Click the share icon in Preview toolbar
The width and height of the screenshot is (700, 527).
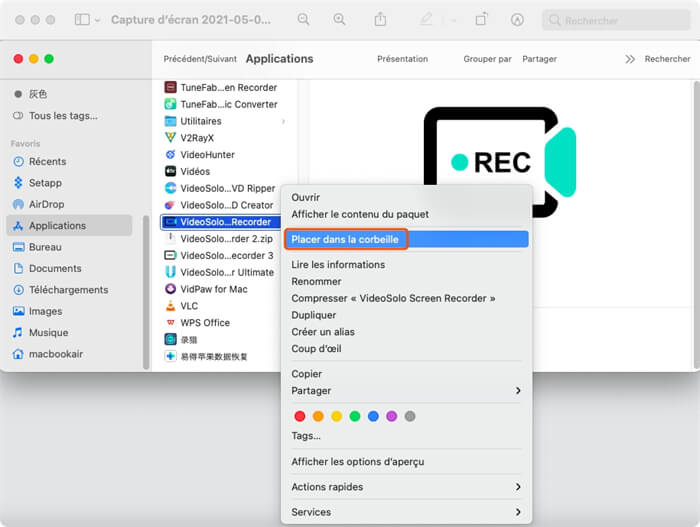pos(380,19)
